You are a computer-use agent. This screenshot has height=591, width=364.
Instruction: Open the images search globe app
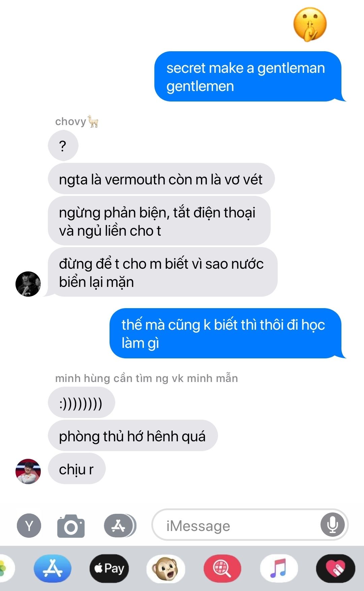(222, 568)
